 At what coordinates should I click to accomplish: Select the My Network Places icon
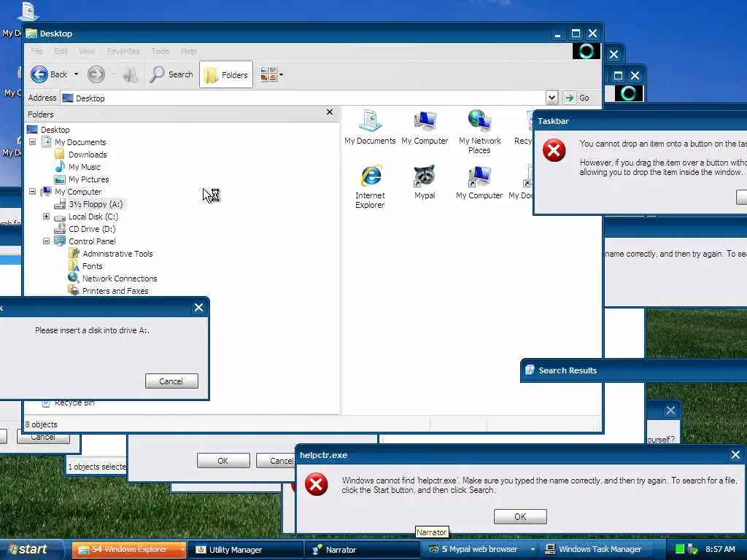tap(479, 132)
